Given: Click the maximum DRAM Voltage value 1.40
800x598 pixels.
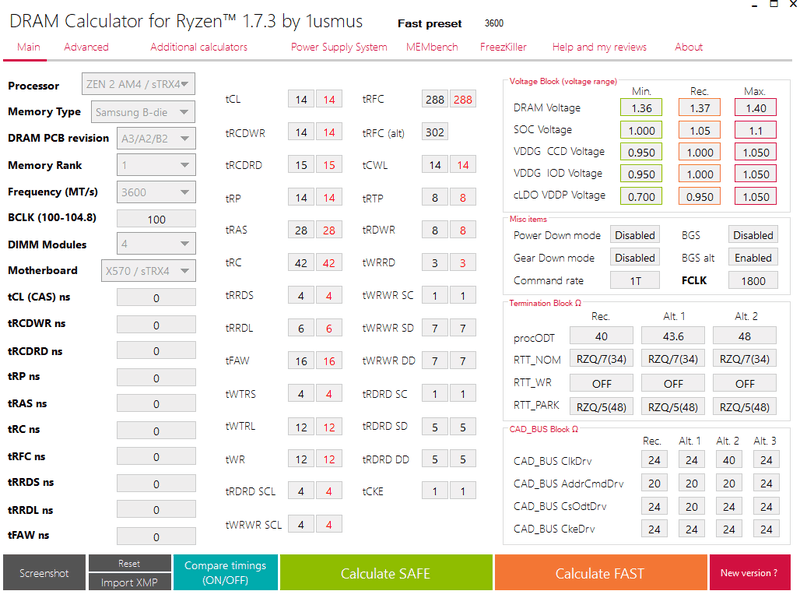Looking at the screenshot, I should [756, 108].
